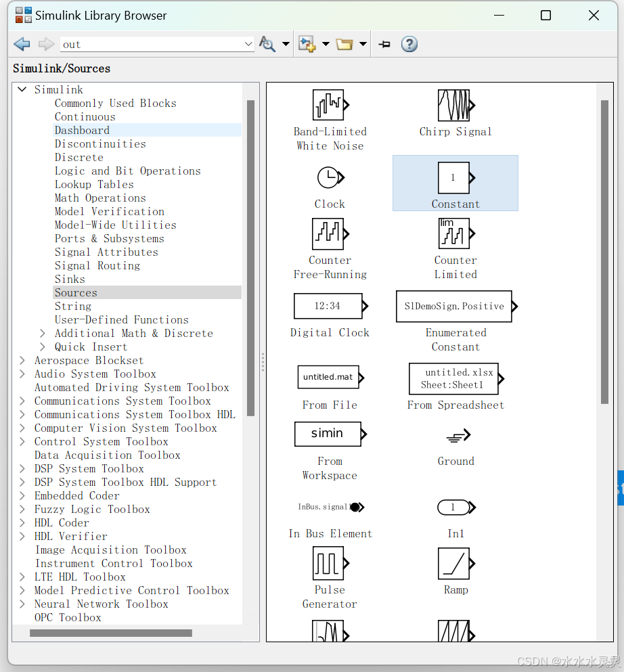Screen dimensions: 624x672
Task: Click the new model icon
Action: tap(307, 44)
